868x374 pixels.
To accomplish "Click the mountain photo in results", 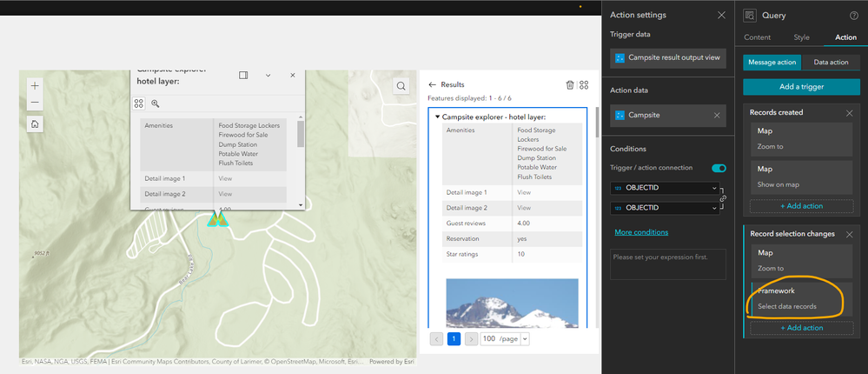I will click(x=512, y=303).
